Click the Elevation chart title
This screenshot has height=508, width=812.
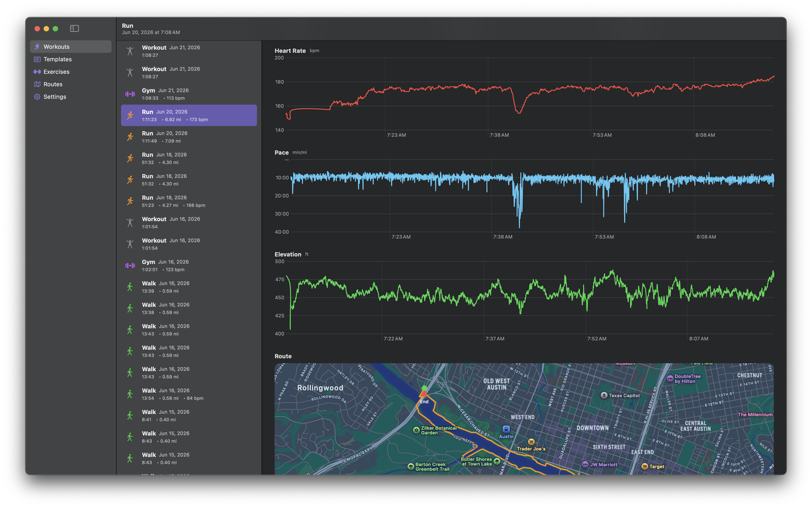point(288,255)
